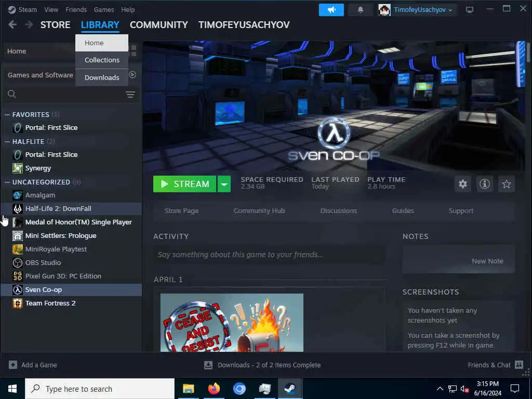This screenshot has height=399, width=532.
Task: Go forward with the right arrow
Action: (29, 24)
